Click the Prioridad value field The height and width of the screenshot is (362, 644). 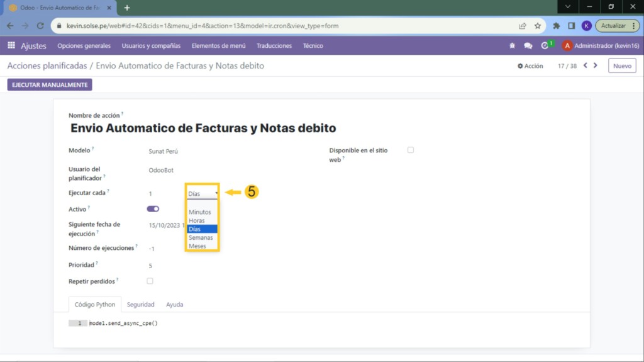(150, 266)
